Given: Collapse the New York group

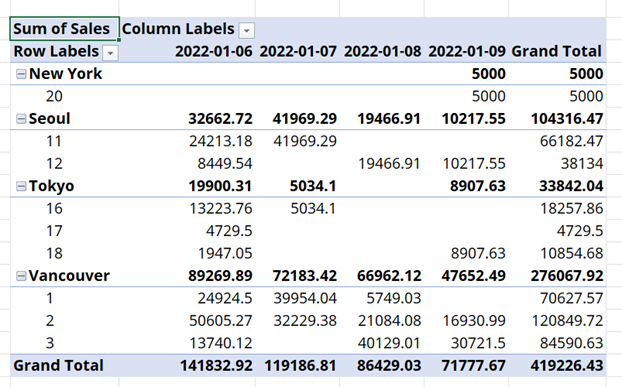Looking at the screenshot, I should tap(21, 74).
